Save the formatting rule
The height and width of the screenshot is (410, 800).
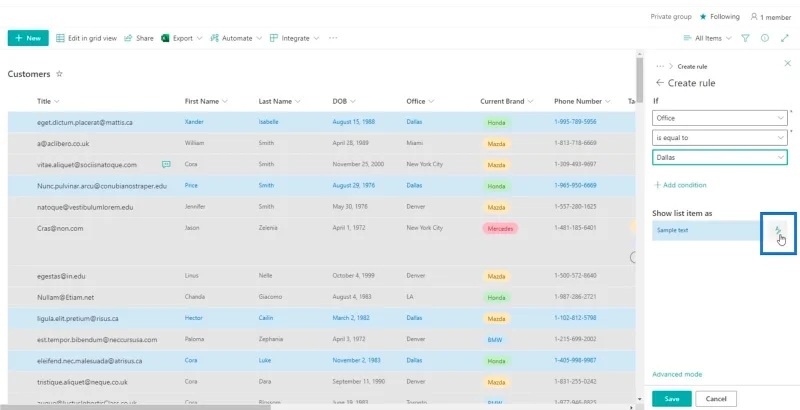[x=671, y=399]
